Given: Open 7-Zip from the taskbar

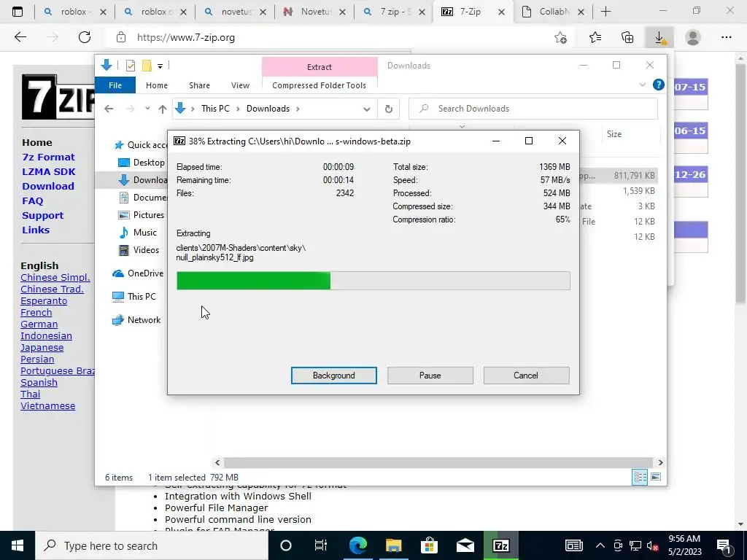Looking at the screenshot, I should tap(500, 545).
